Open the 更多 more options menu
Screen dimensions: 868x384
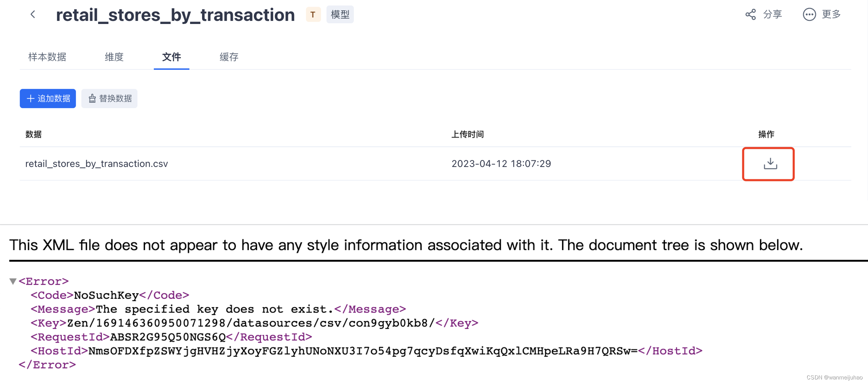click(822, 14)
